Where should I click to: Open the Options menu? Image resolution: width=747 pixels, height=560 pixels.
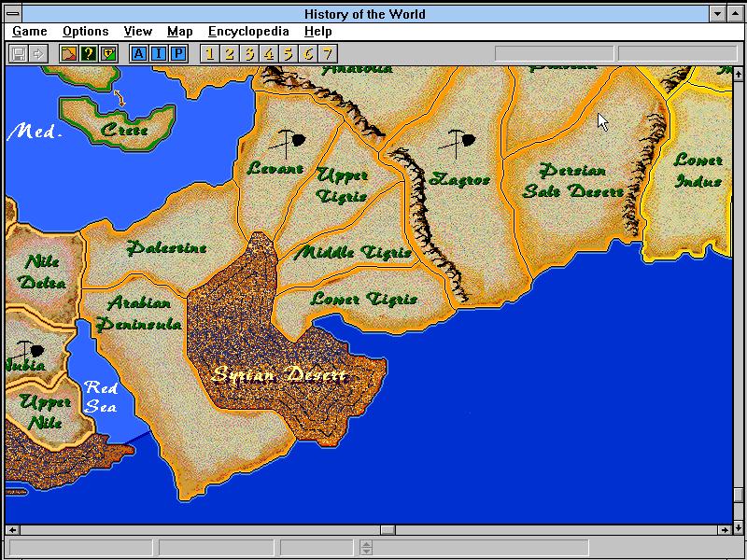tap(86, 32)
